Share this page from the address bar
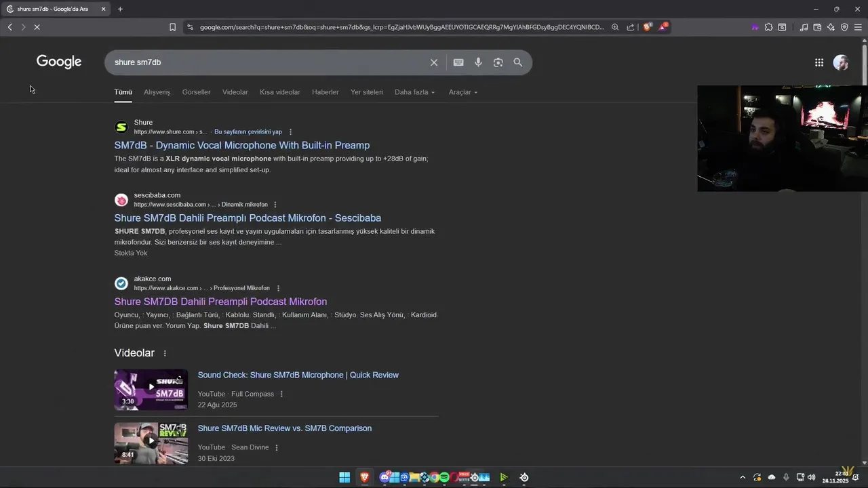The width and height of the screenshot is (868, 488). point(631,27)
